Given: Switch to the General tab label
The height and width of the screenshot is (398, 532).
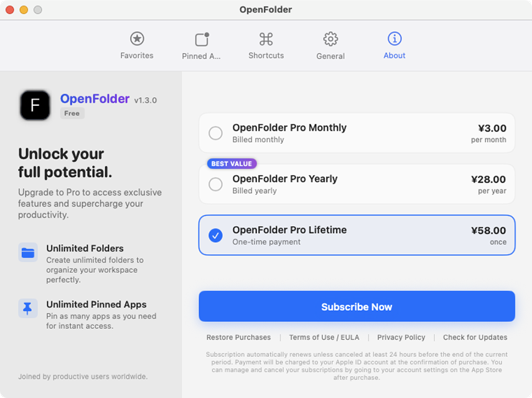Looking at the screenshot, I should pyautogui.click(x=330, y=56).
